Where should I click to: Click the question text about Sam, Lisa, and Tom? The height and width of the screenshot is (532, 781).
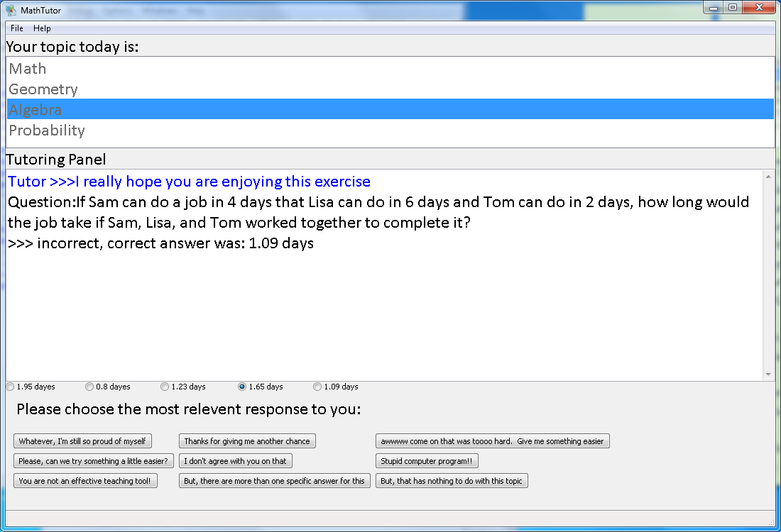[378, 213]
